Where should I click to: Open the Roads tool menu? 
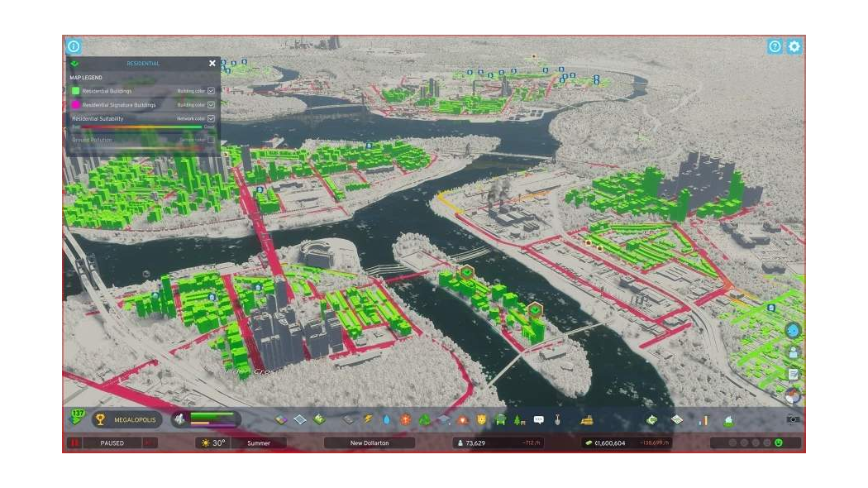point(348,420)
